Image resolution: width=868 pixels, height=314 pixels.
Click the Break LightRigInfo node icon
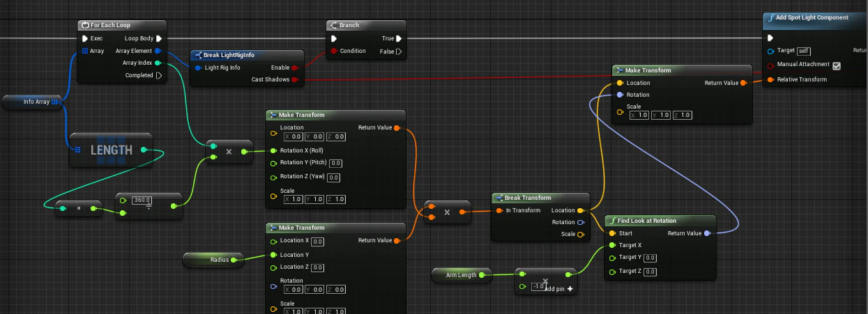(x=198, y=55)
